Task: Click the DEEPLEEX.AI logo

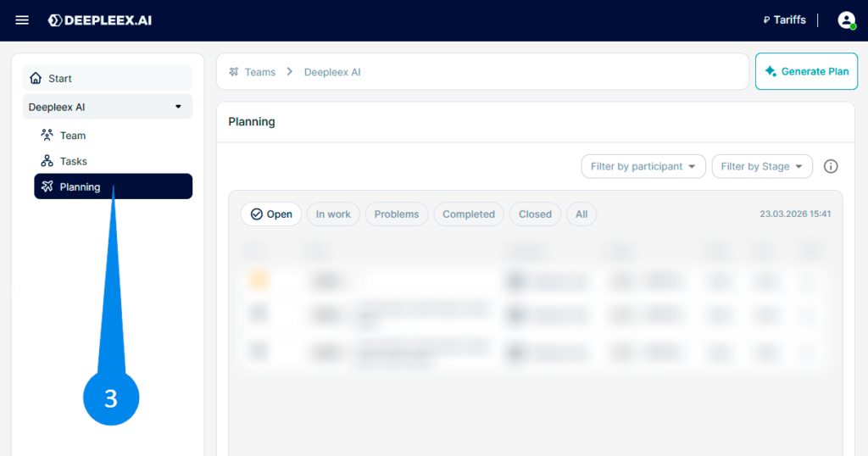Action: (100, 20)
